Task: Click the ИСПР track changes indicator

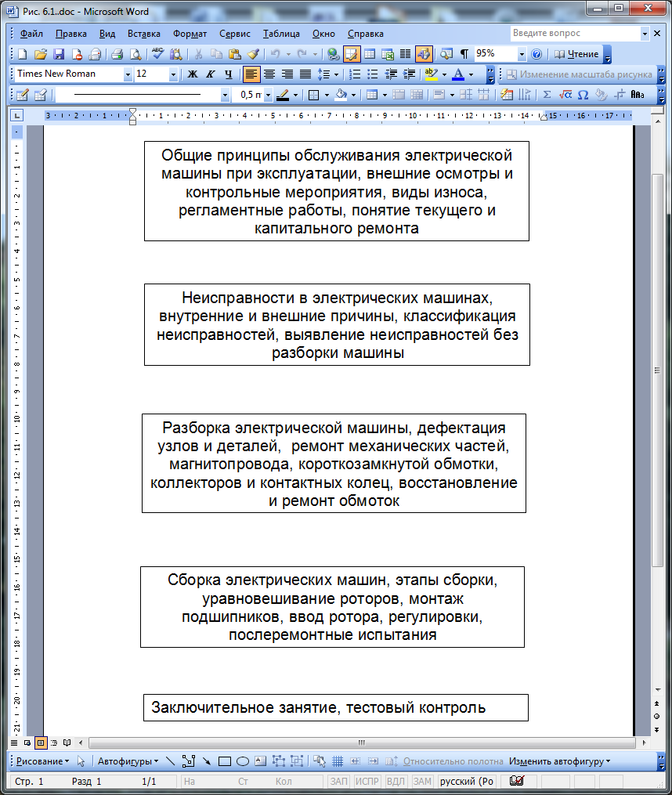Action: pyautogui.click(x=367, y=782)
